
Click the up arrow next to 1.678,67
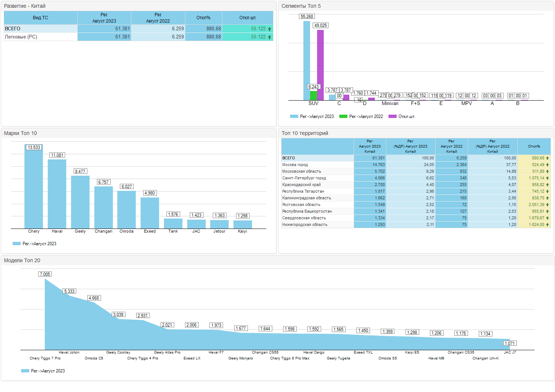pos(548,218)
